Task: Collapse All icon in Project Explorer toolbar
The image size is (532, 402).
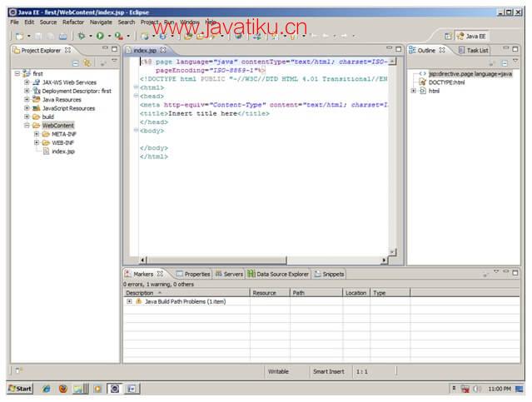Action: tap(76, 63)
